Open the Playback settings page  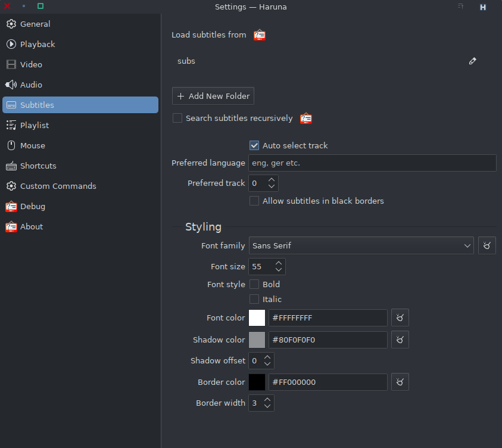(38, 44)
